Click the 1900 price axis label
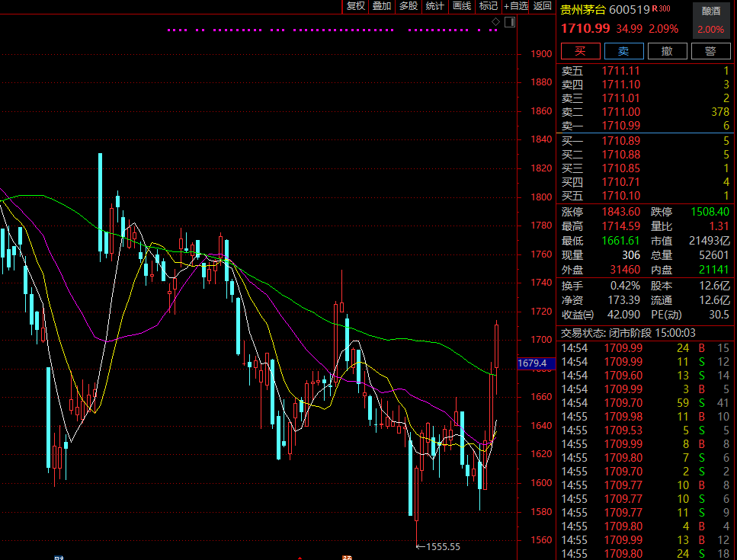The image size is (737, 560). (541, 54)
